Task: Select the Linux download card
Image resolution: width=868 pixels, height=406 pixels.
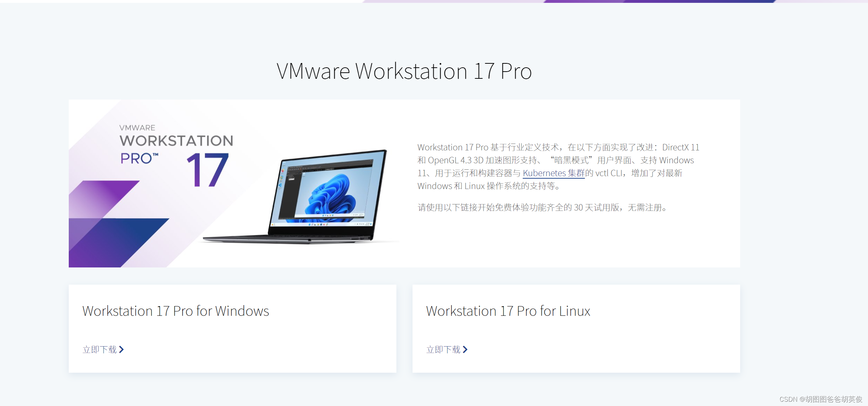Action: 576,328
